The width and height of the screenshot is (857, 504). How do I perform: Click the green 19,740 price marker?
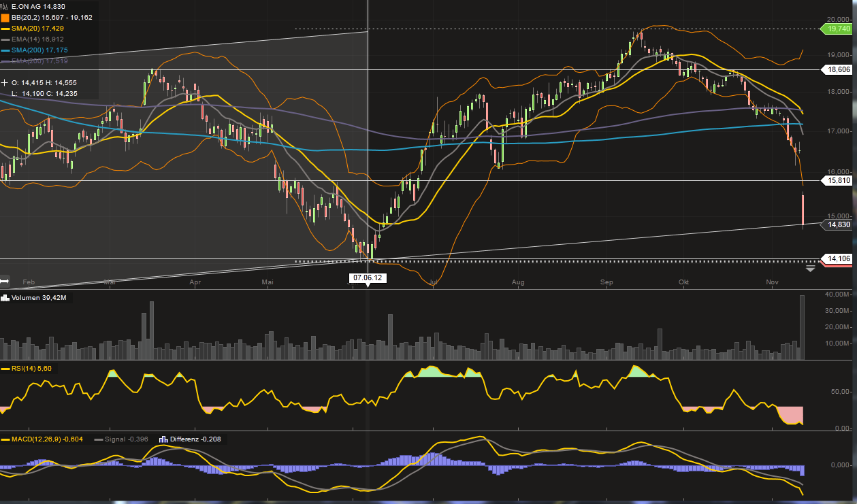837,29
